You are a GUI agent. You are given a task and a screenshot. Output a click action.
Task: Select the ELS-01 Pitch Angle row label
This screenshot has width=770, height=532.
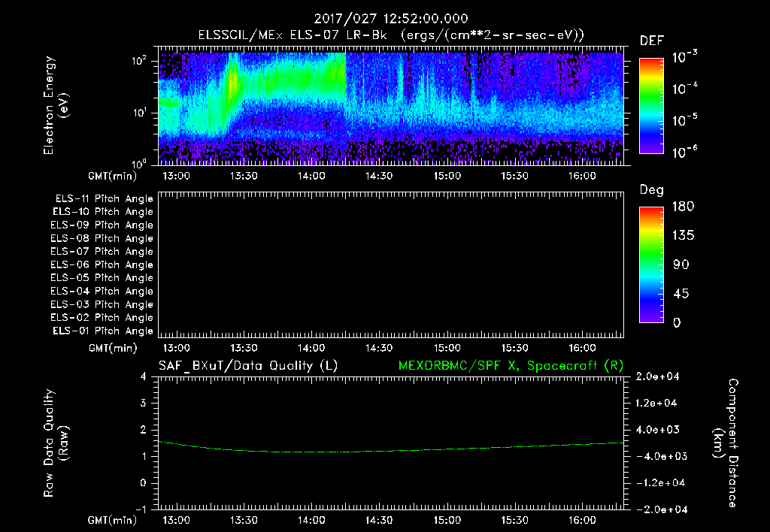103,331
